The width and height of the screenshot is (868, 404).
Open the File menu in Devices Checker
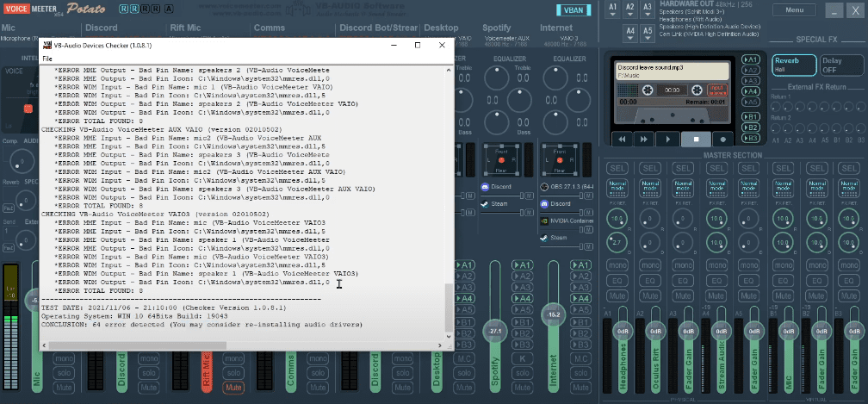tap(48, 58)
